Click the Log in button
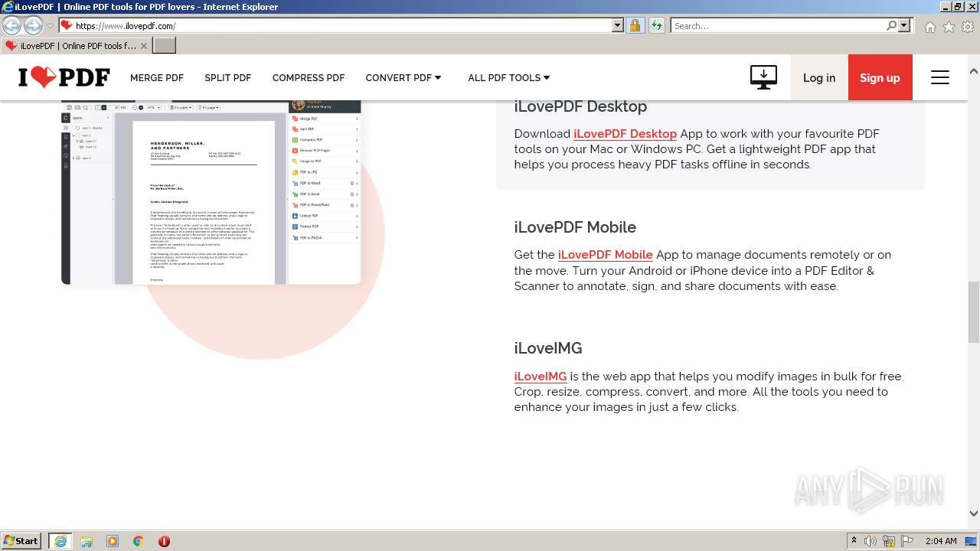980x551 pixels. (x=819, y=77)
